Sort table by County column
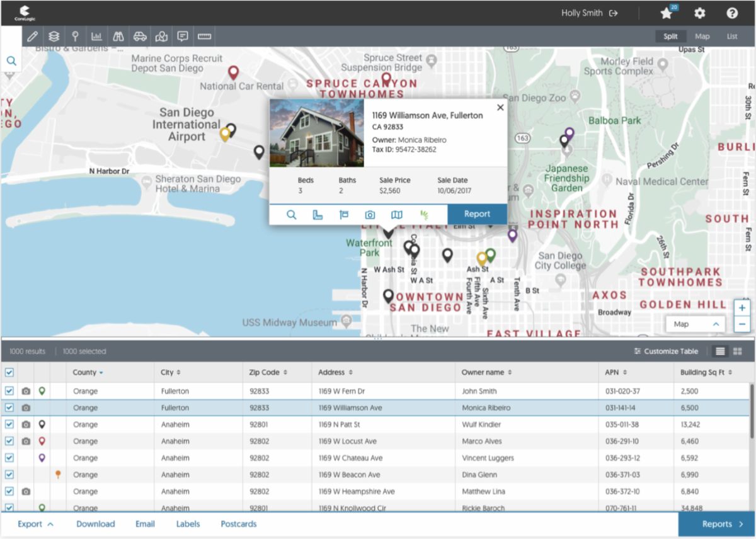Image resolution: width=756 pixels, height=539 pixels. coord(88,372)
